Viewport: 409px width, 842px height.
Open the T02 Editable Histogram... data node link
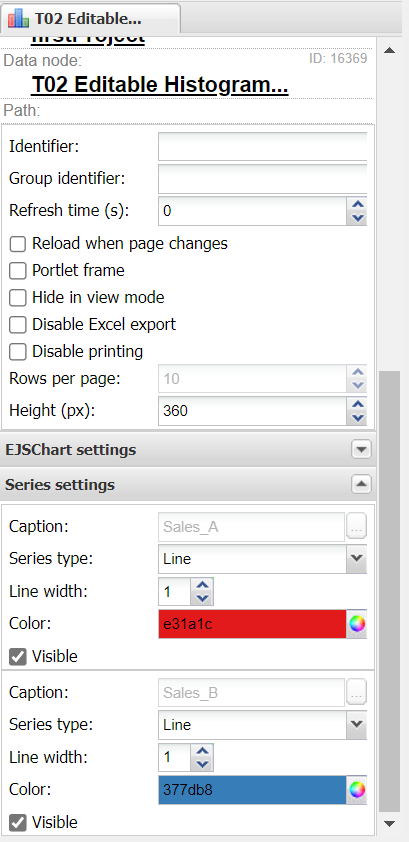click(x=160, y=85)
